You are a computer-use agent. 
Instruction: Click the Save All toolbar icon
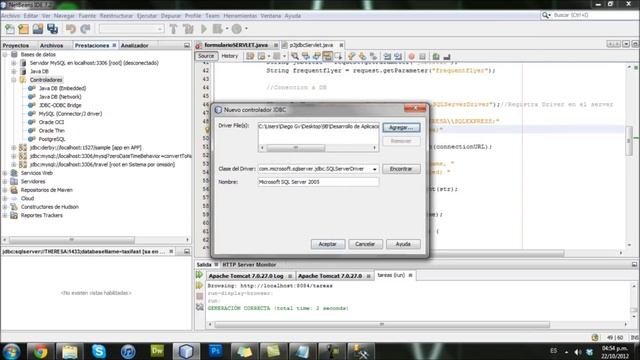pos(53,29)
